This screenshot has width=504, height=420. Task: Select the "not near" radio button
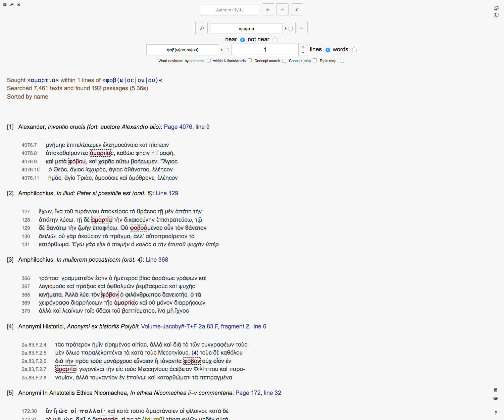click(x=275, y=40)
